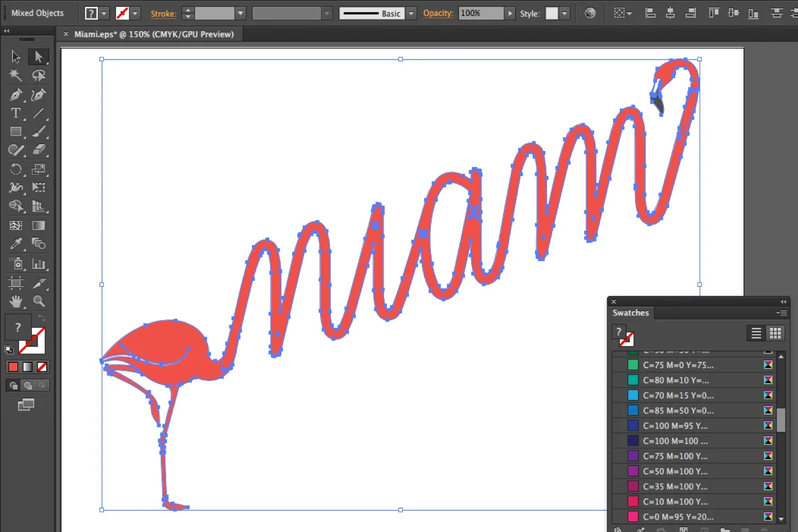Activate the Curvature tool

click(38, 95)
